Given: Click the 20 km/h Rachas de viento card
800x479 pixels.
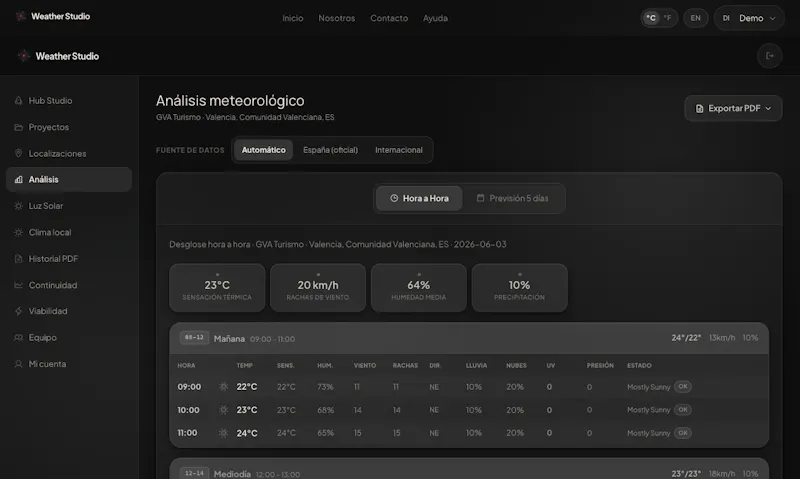Looking at the screenshot, I should (318, 288).
